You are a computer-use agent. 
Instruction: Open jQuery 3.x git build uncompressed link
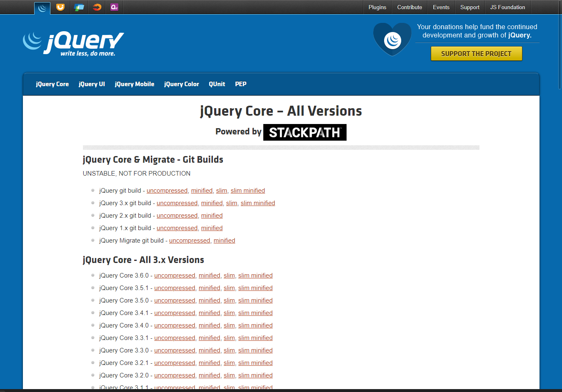click(x=177, y=203)
